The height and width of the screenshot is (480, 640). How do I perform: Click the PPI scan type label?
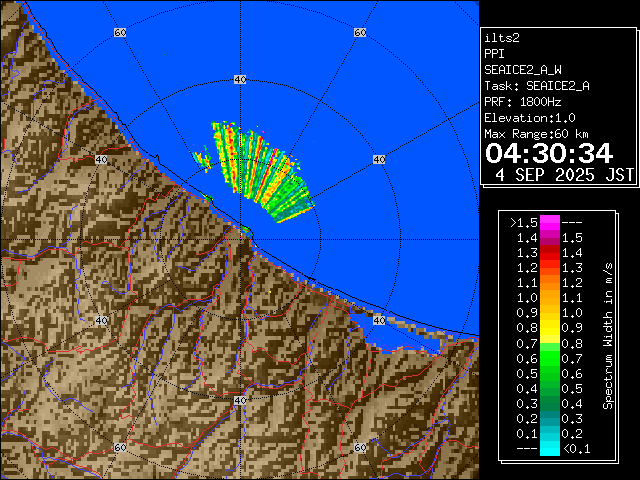pos(495,54)
